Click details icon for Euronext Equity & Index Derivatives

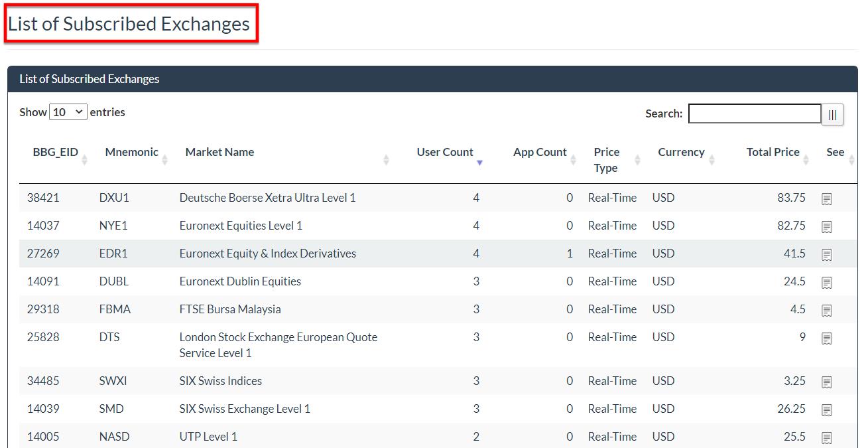coord(826,255)
